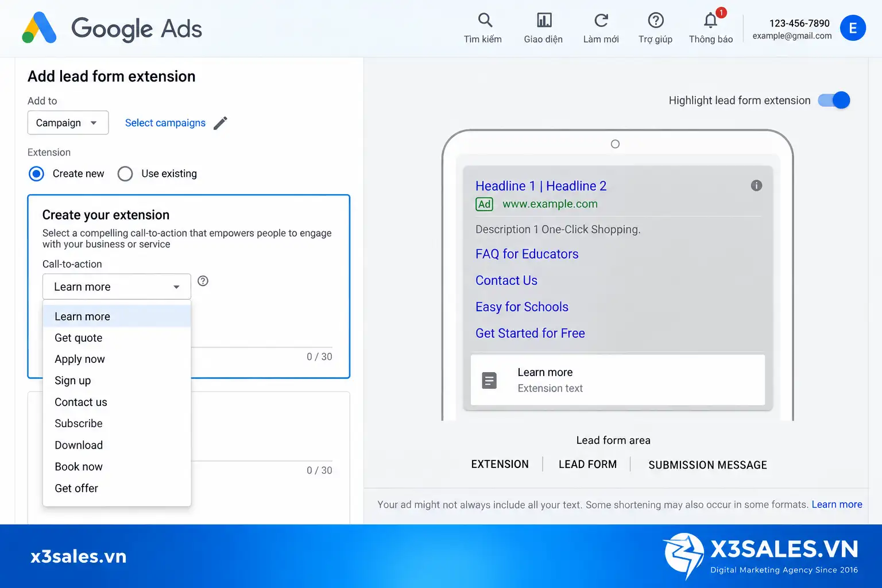This screenshot has width=882, height=588.
Task: Click the Ad badge label
Action: [484, 204]
